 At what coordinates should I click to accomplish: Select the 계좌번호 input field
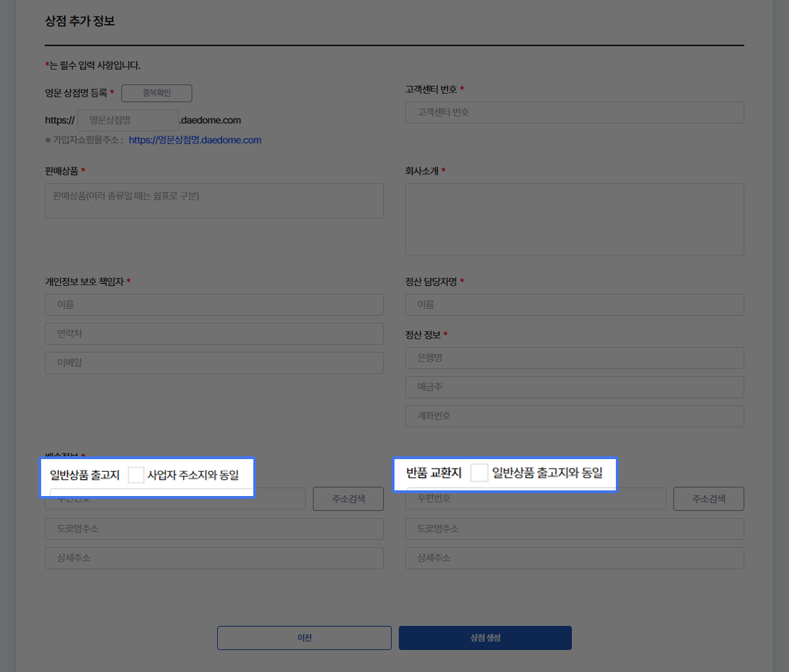tap(574, 416)
